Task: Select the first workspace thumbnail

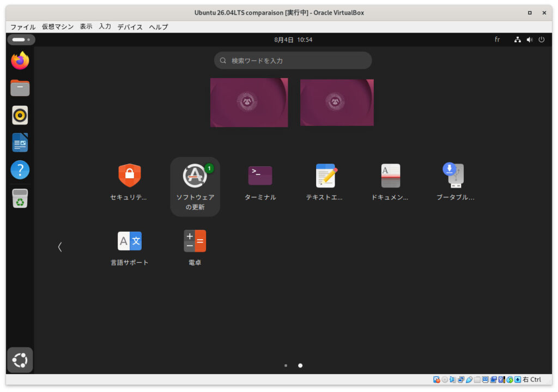Action: tap(249, 102)
